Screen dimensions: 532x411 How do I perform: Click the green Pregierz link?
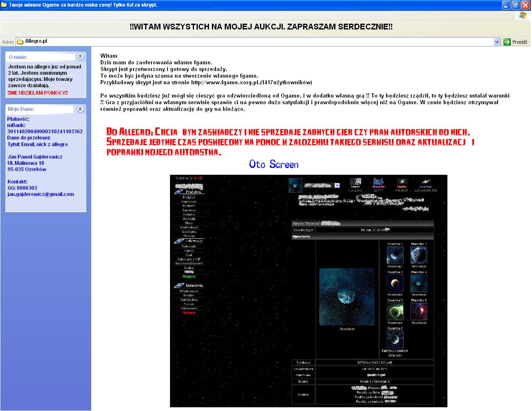coord(189,276)
